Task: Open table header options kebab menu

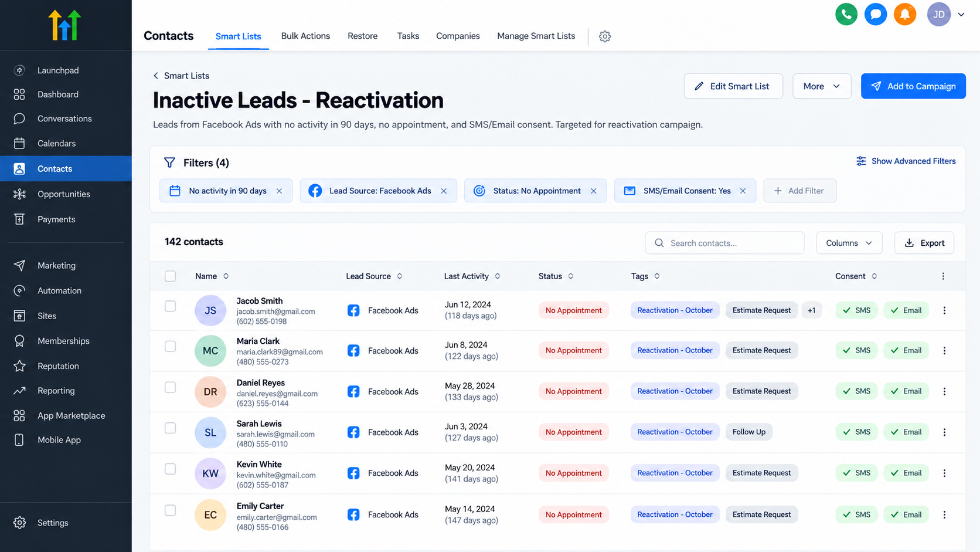Action: (943, 276)
